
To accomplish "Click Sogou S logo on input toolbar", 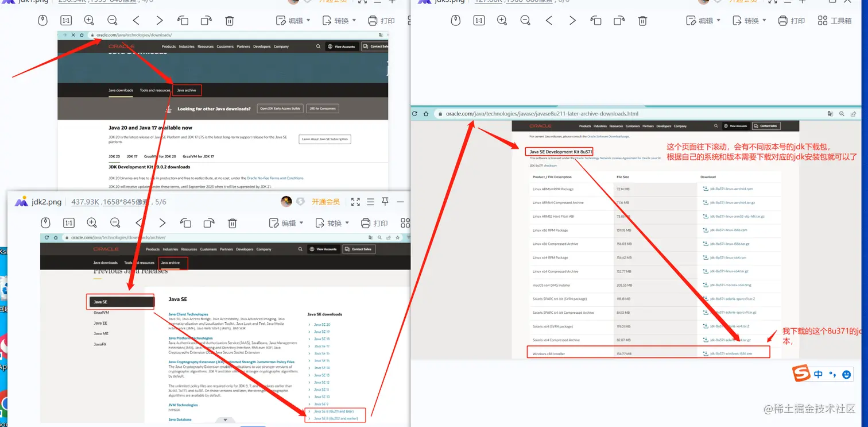I will coord(801,374).
